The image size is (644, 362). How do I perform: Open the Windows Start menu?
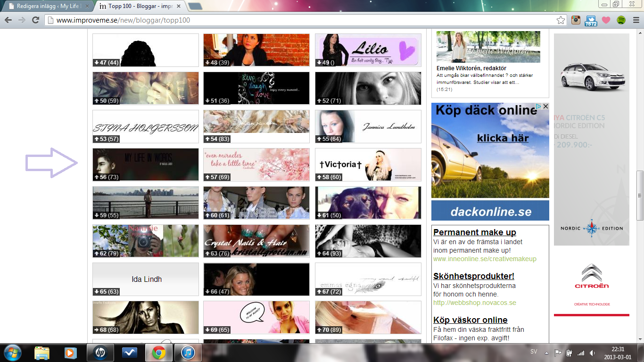point(13,353)
